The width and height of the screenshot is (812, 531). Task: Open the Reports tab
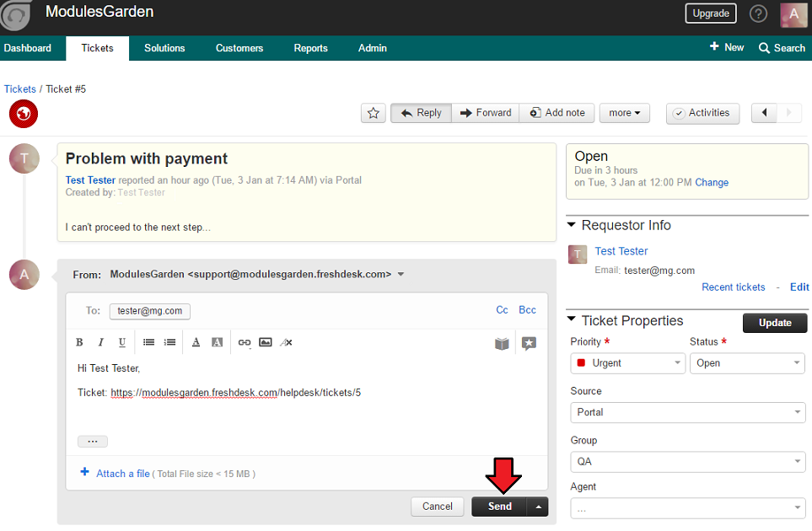[x=310, y=48]
